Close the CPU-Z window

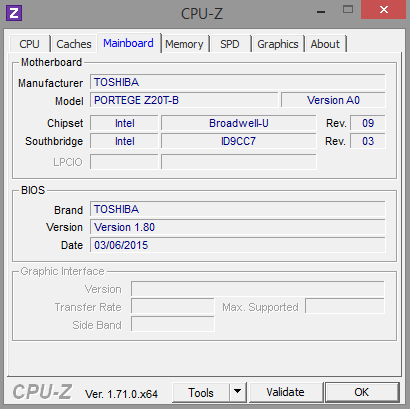point(383,10)
